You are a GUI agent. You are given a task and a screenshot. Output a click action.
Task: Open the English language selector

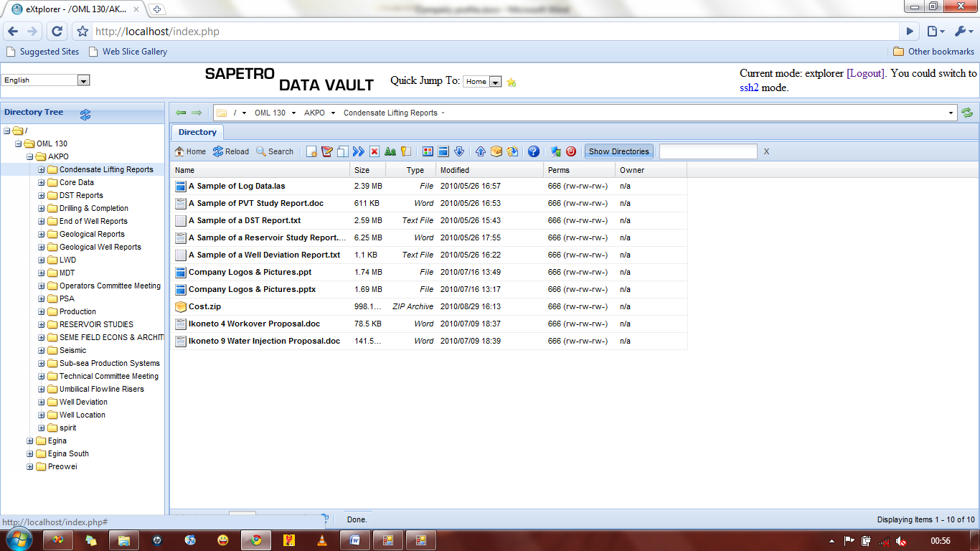pos(46,80)
